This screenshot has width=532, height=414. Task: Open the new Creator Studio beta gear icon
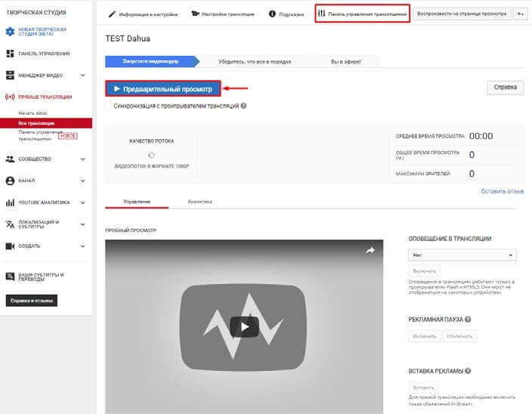[10, 32]
